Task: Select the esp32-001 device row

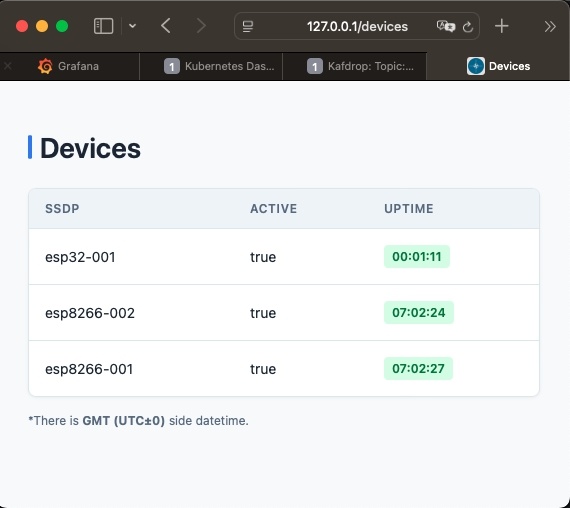Action: [284, 257]
